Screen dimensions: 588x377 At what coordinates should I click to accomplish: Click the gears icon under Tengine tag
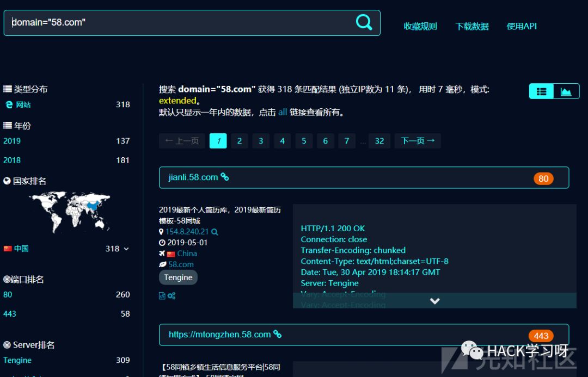(x=171, y=296)
